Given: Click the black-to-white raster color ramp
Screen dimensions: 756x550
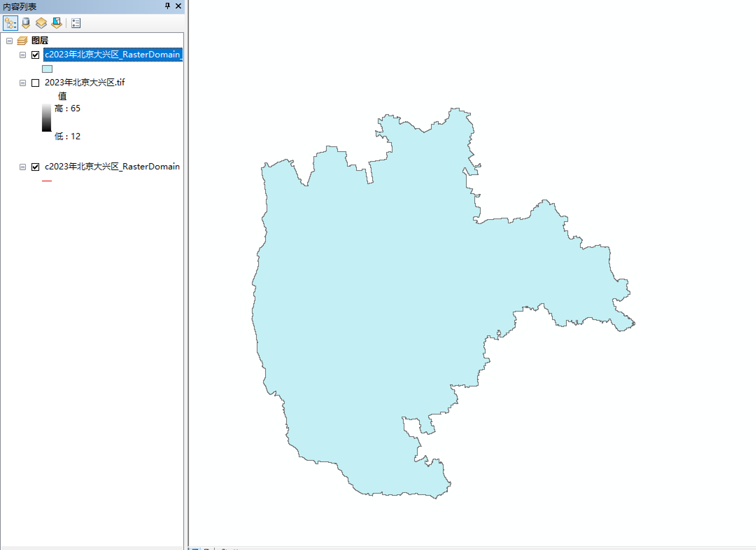Looking at the screenshot, I should click(47, 118).
